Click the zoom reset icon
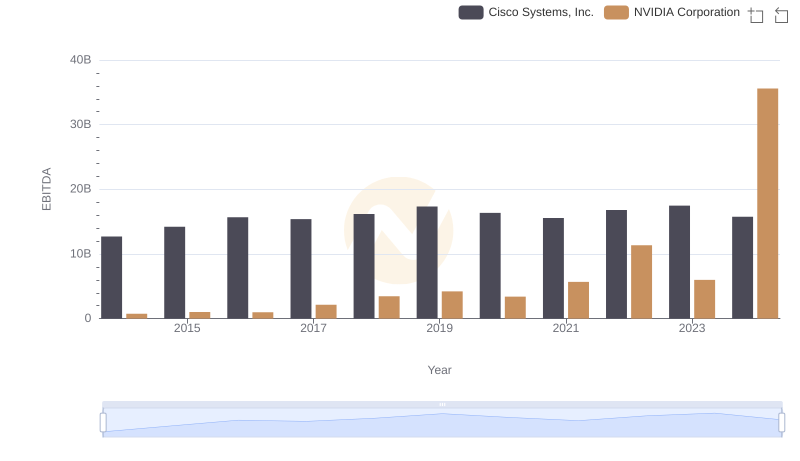Viewport: 800px width, 461px height. [781, 15]
